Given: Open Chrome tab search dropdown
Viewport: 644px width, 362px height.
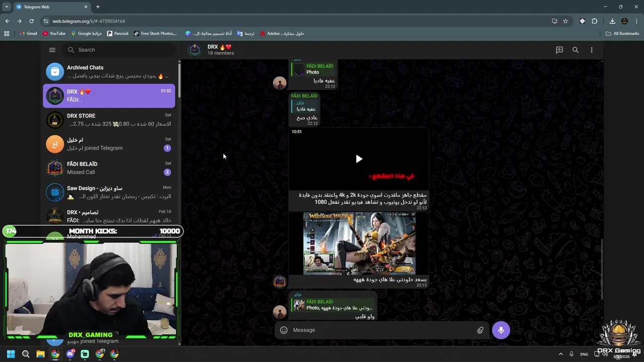Looking at the screenshot, I should tap(6, 7).
